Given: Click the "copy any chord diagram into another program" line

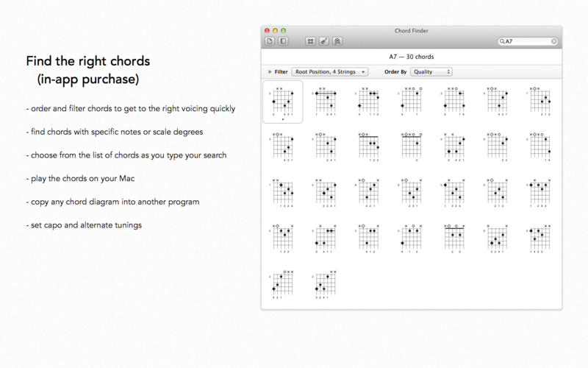Looking at the screenshot, I should (113, 202).
